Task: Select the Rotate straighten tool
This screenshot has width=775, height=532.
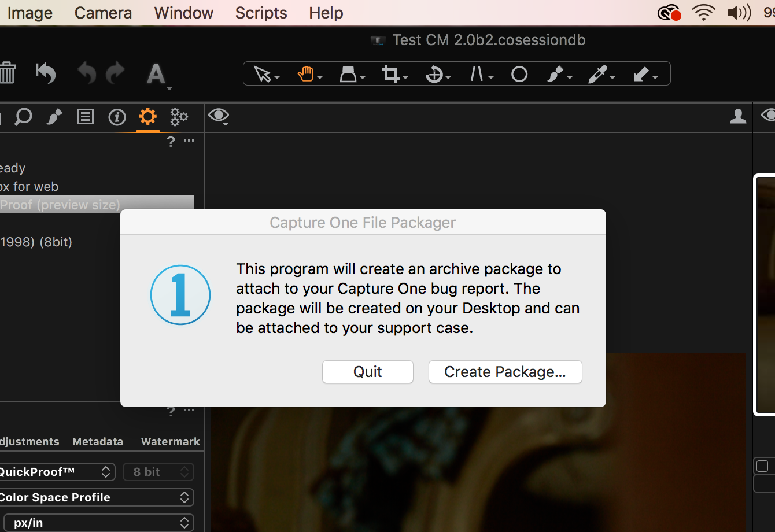Action: coord(438,74)
